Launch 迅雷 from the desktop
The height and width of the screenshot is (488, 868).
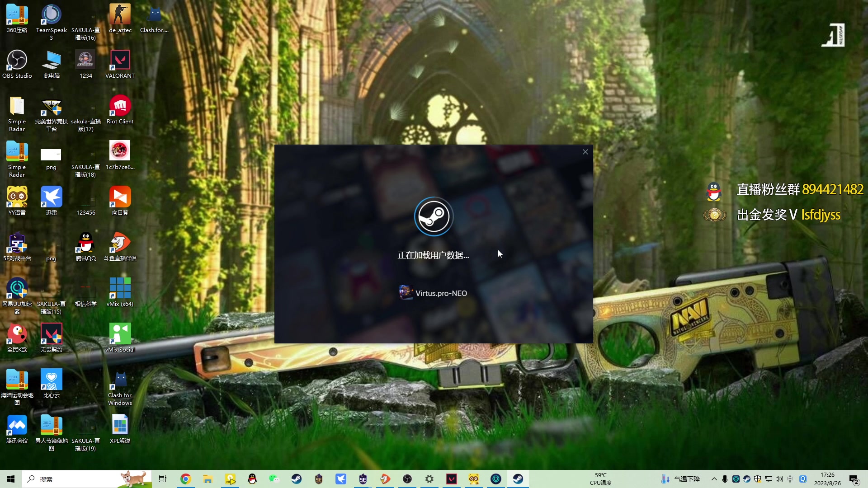(x=51, y=201)
